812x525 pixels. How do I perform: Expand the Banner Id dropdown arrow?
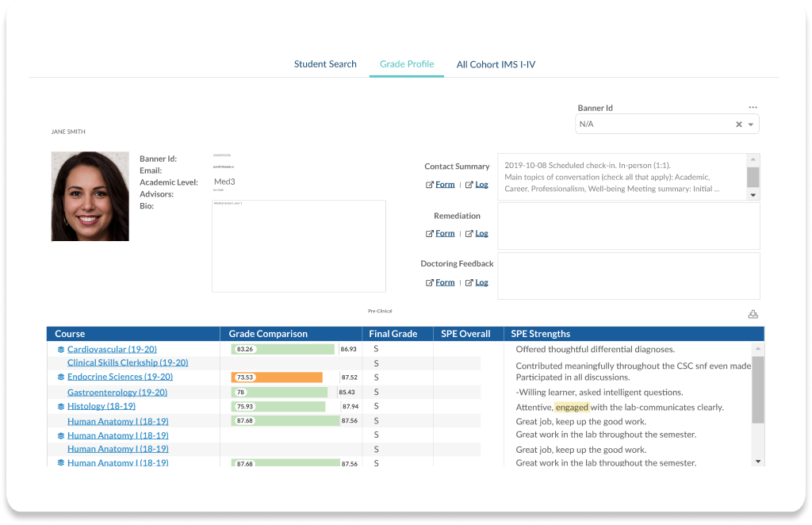pos(751,125)
